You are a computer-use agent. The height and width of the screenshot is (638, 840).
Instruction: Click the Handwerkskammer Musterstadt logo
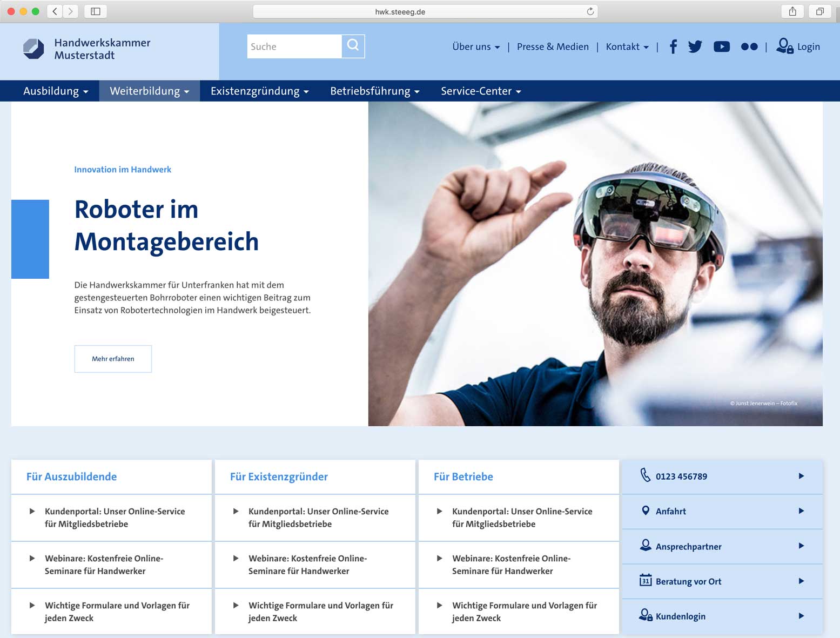point(86,49)
